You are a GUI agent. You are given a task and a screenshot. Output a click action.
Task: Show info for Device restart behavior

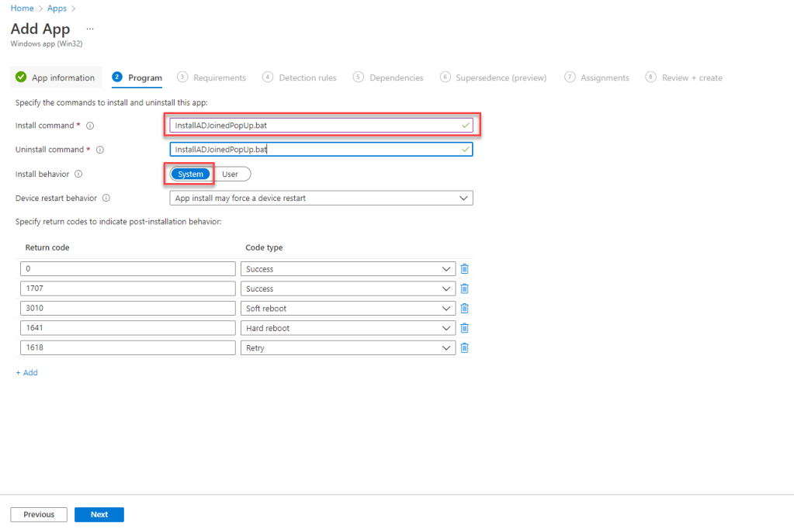106,198
